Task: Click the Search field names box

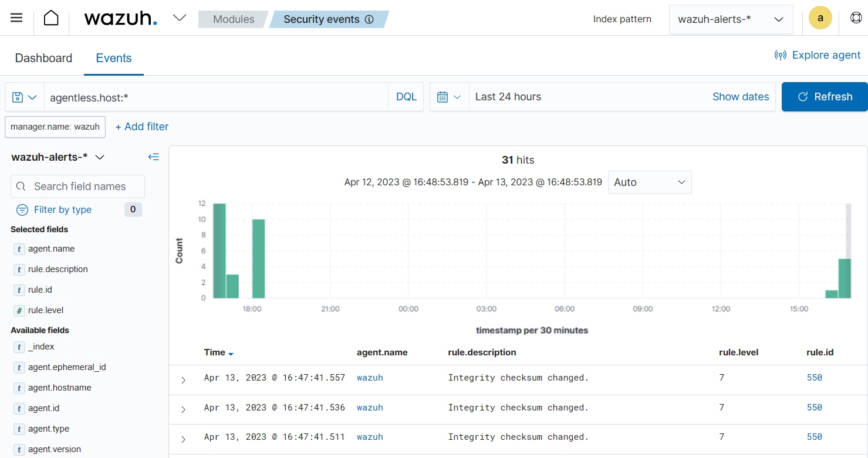Action: pyautogui.click(x=77, y=186)
